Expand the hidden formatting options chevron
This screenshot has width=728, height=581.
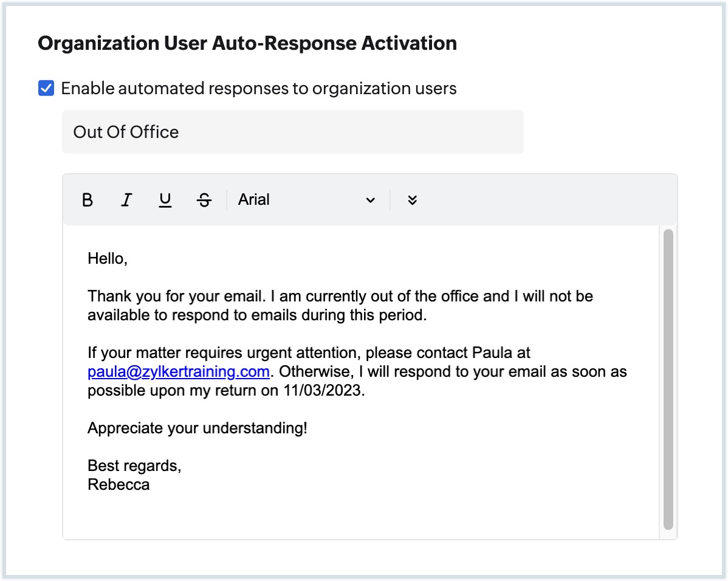413,199
